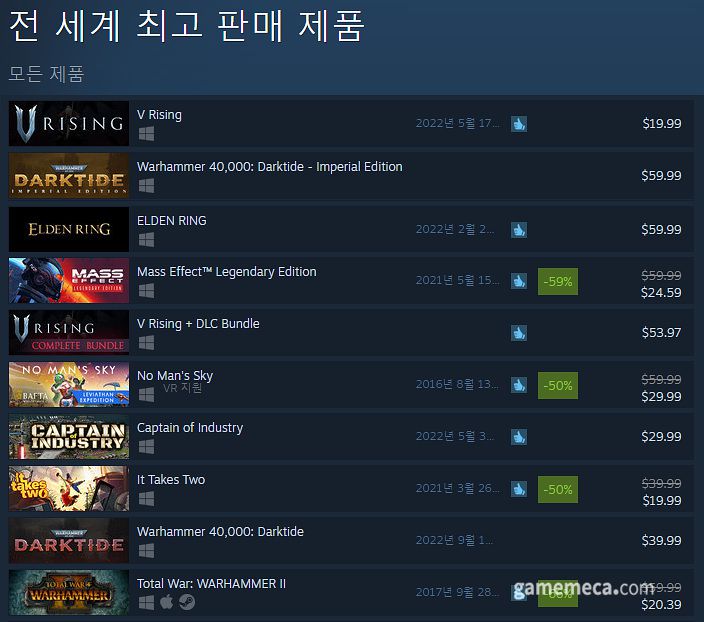Open the Captain of Industry title link
This screenshot has width=704, height=622.
pos(190,428)
